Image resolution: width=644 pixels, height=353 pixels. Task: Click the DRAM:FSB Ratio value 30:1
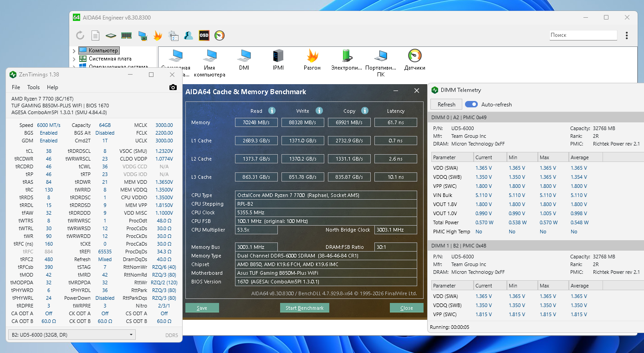[395, 247]
